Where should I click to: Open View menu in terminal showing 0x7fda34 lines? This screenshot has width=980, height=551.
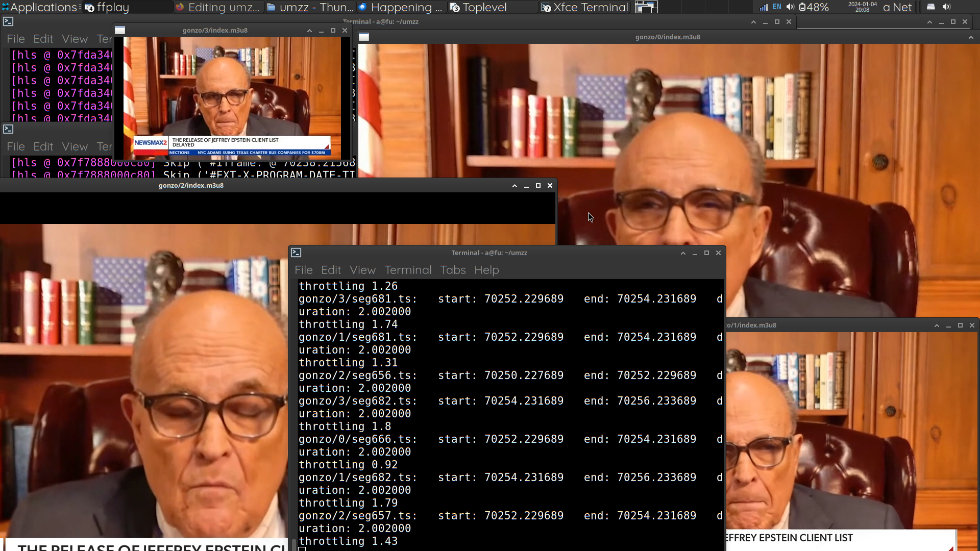(x=75, y=39)
